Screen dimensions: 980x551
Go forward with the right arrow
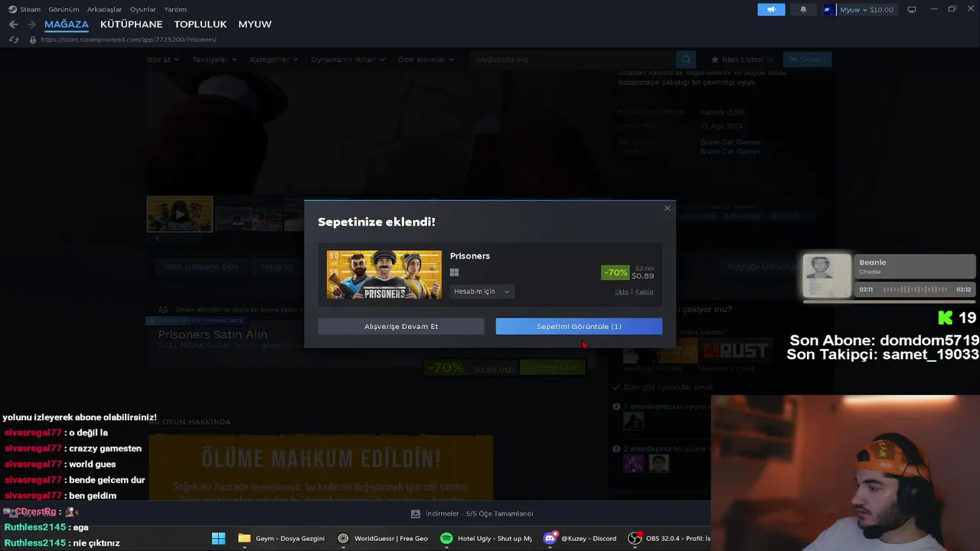[x=31, y=24]
